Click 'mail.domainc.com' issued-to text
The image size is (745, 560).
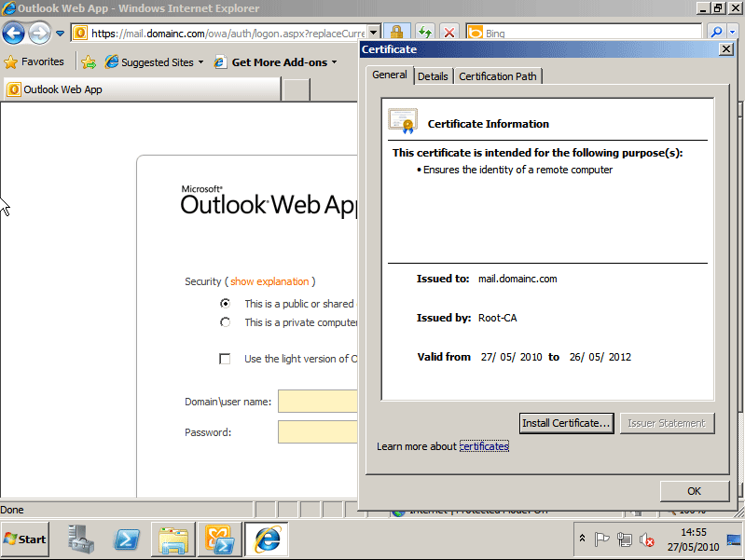[x=517, y=279]
